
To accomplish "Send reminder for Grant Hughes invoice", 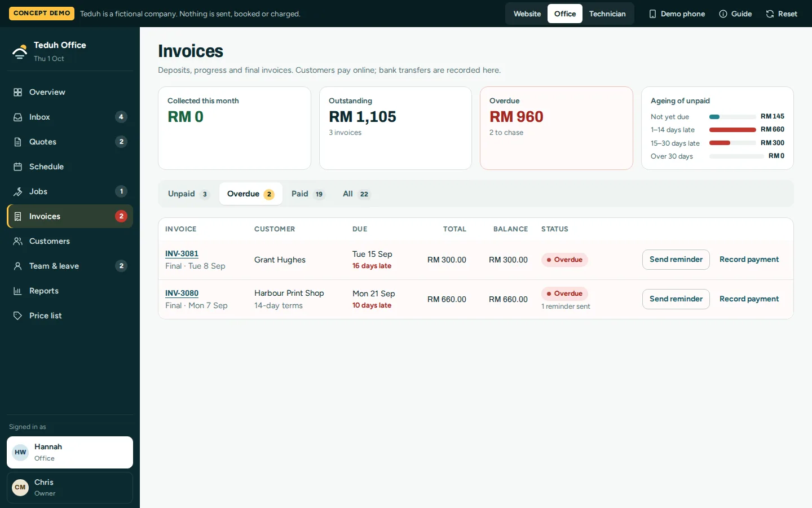I will (676, 260).
